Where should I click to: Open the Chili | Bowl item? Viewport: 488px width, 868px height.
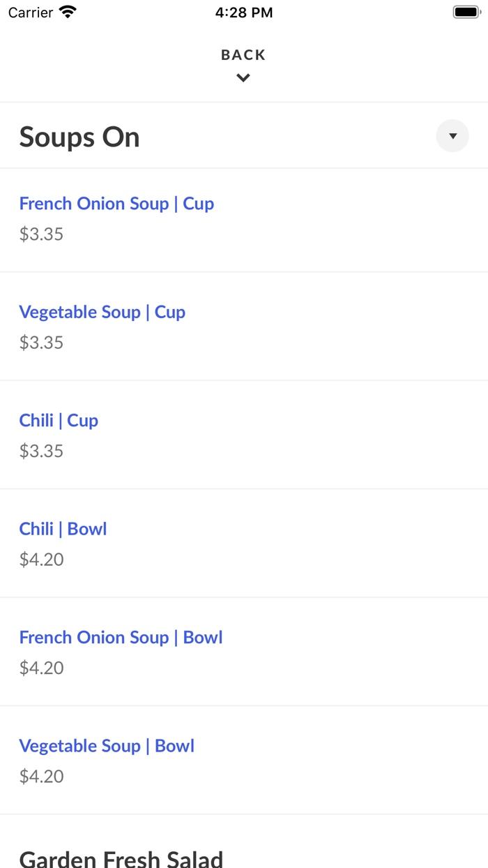pyautogui.click(x=63, y=529)
